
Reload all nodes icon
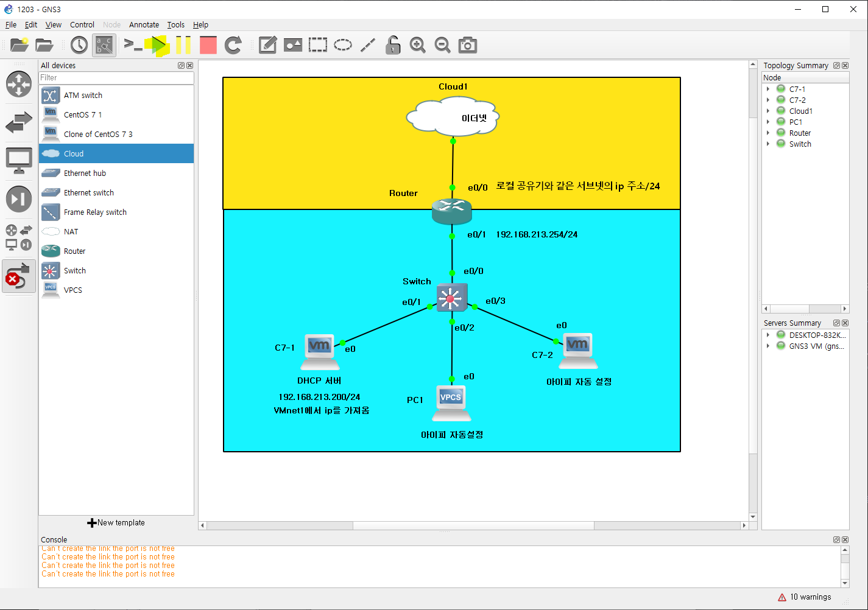click(x=233, y=45)
